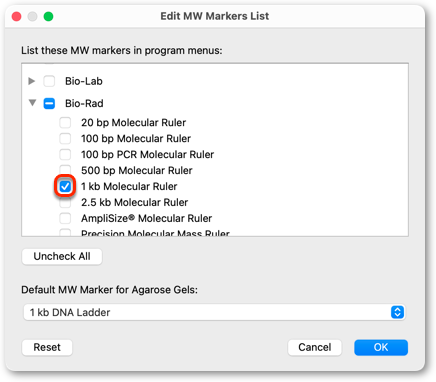The height and width of the screenshot is (382, 436).
Task: Select the Bio-Lab label
Action: 84,81
